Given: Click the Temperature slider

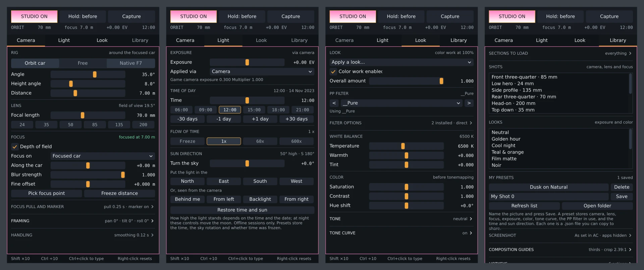Looking at the screenshot, I should point(407,146).
